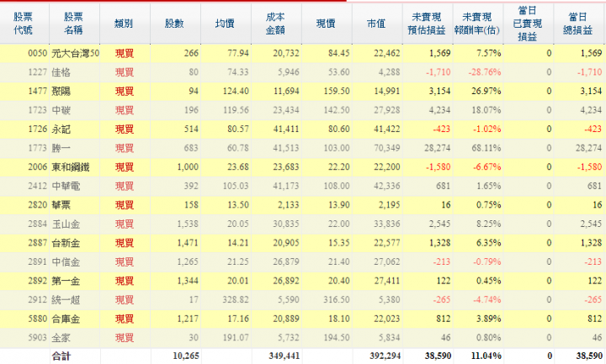Click total return rate 11.04%
Image resolution: width=606 pixels, height=364 pixels.
tap(486, 356)
